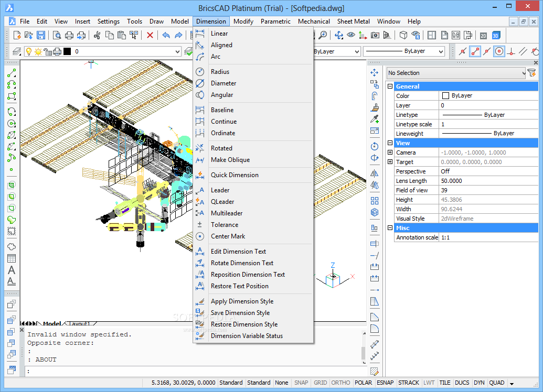Open the status bar options arrow

point(512,383)
